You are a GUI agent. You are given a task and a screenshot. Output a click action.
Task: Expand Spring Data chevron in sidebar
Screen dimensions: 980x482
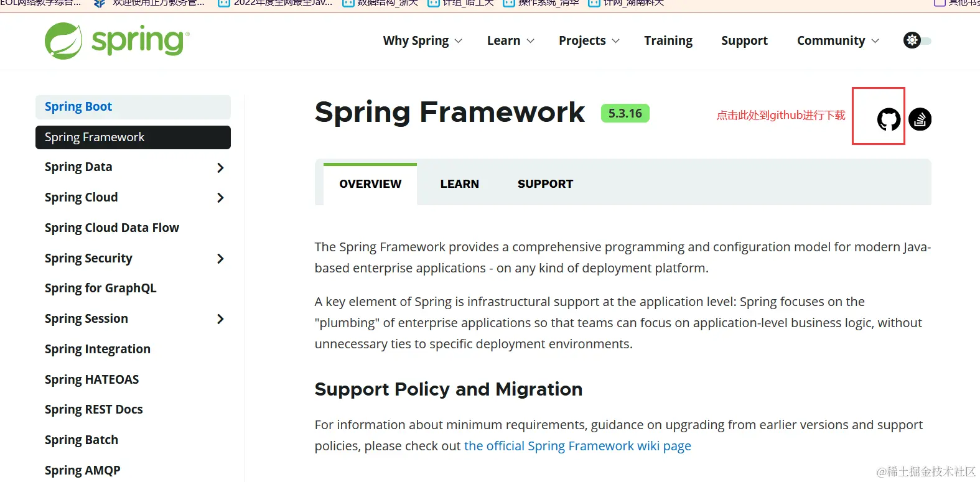(220, 167)
